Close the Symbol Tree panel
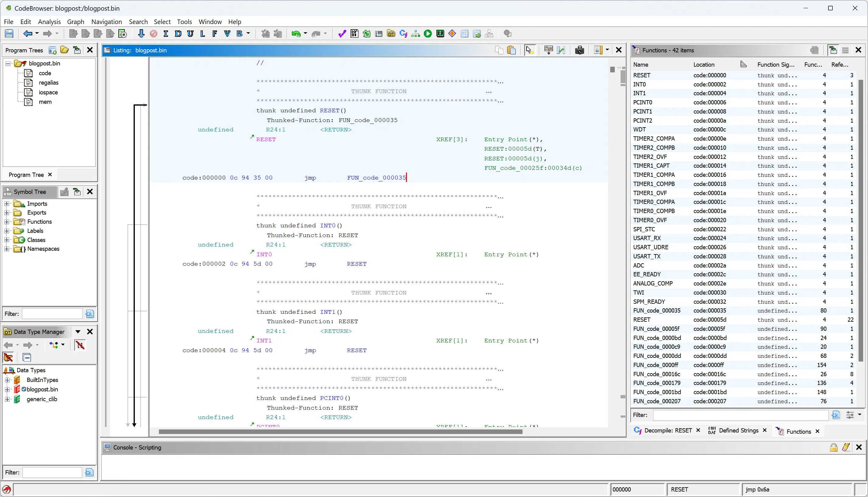 click(x=90, y=191)
